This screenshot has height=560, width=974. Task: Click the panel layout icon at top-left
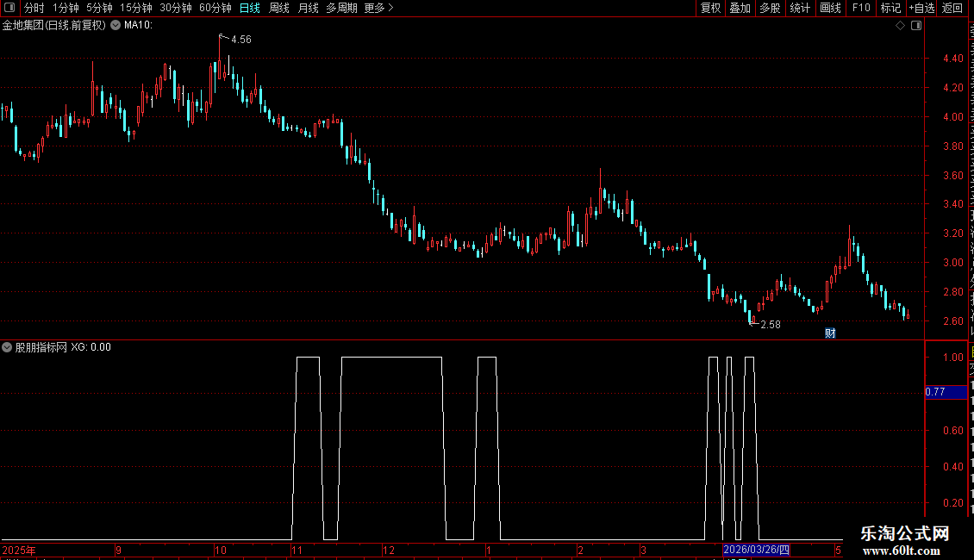9,8
